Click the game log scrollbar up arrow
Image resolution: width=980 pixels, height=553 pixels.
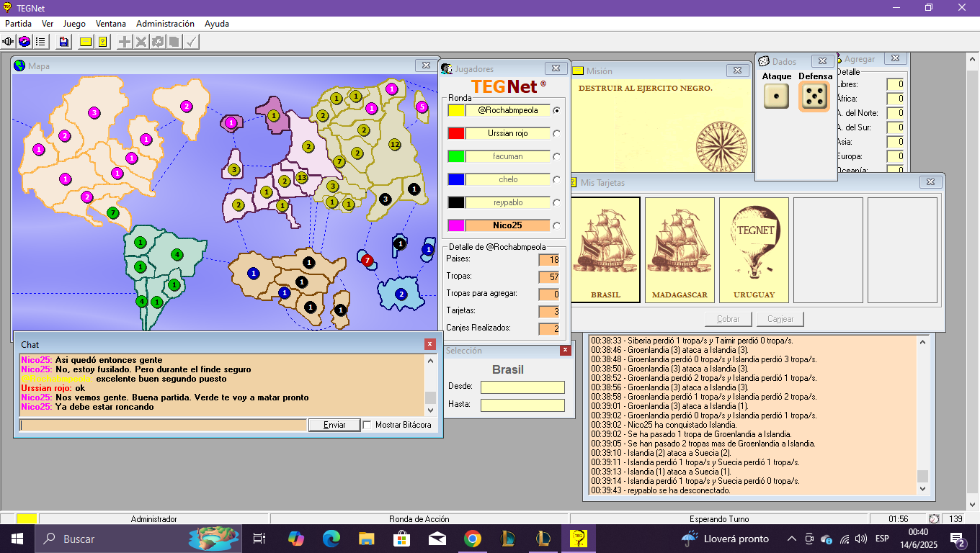click(x=922, y=342)
